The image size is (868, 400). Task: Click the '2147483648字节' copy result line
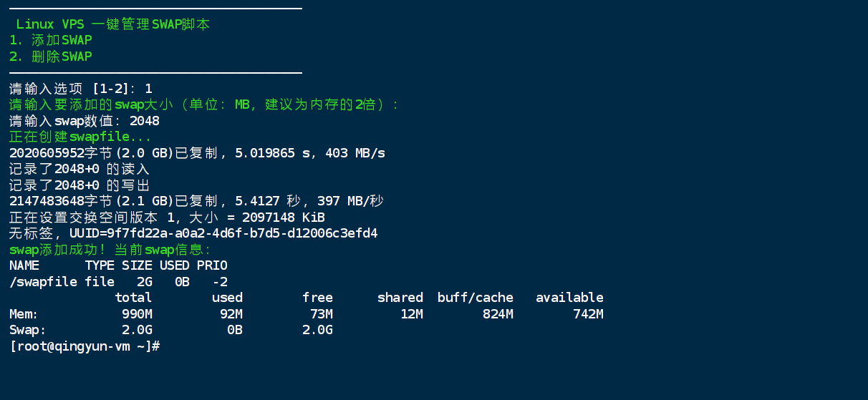196,201
